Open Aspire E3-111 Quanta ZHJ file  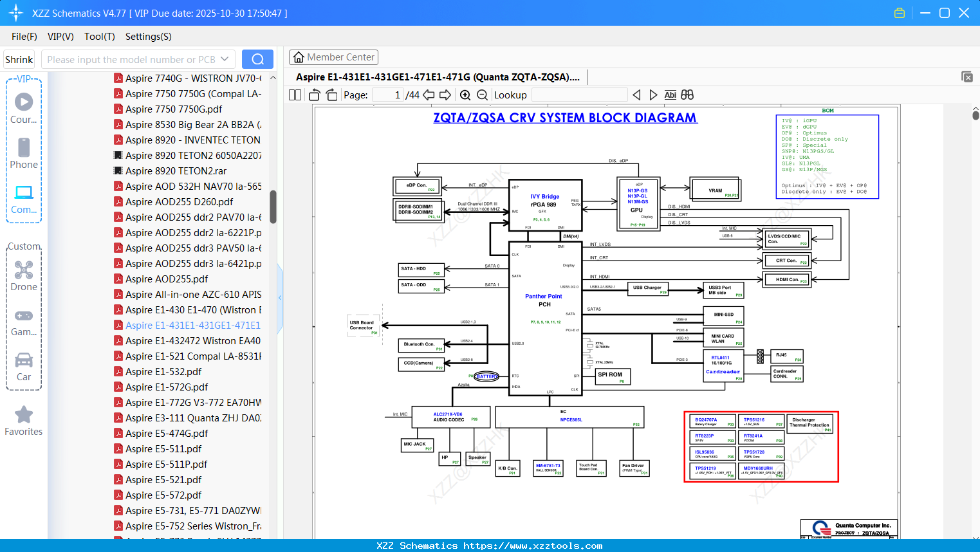(188, 418)
